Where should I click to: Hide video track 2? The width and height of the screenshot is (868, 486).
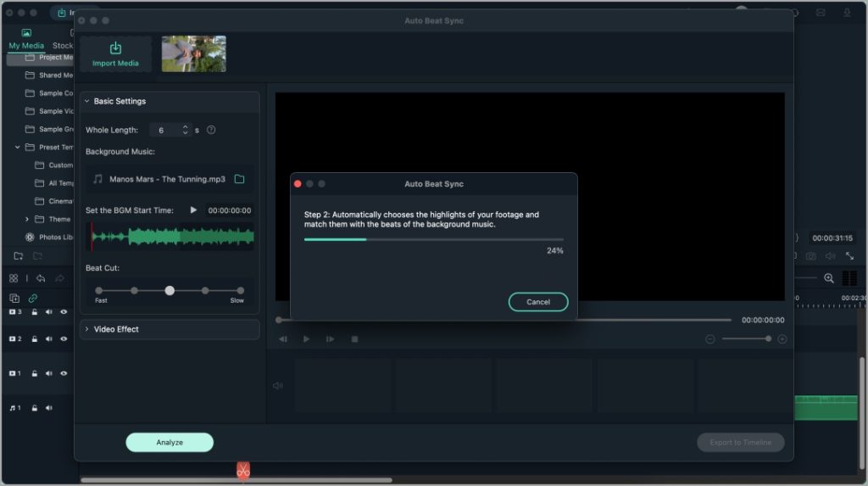64,338
